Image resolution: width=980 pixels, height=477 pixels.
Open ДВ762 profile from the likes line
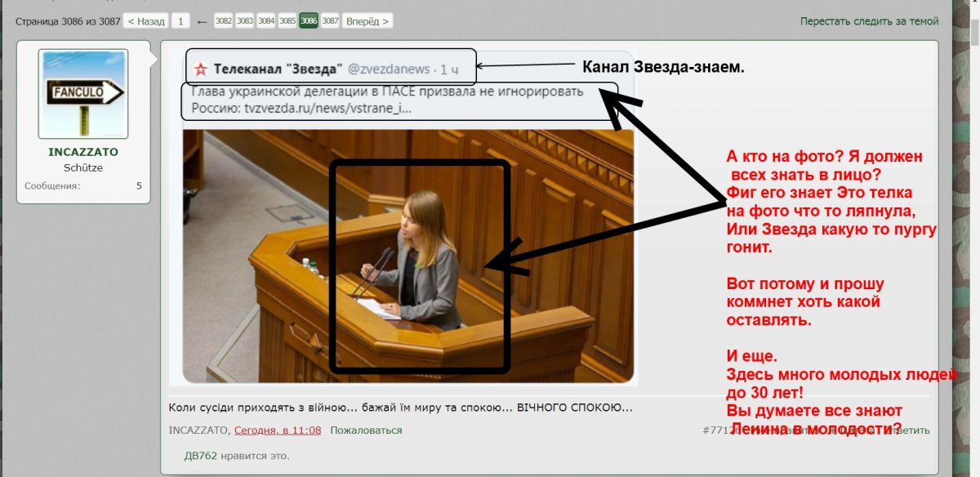point(200,455)
